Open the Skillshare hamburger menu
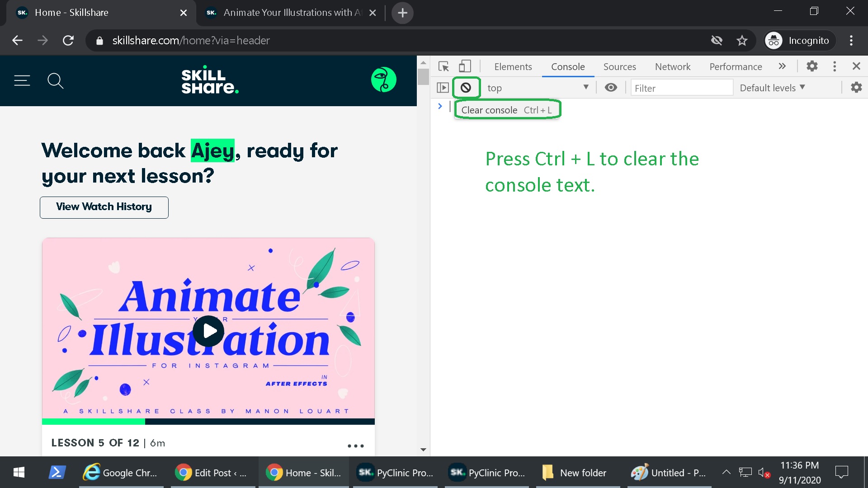Screen dimensions: 868x488 (x=22, y=80)
